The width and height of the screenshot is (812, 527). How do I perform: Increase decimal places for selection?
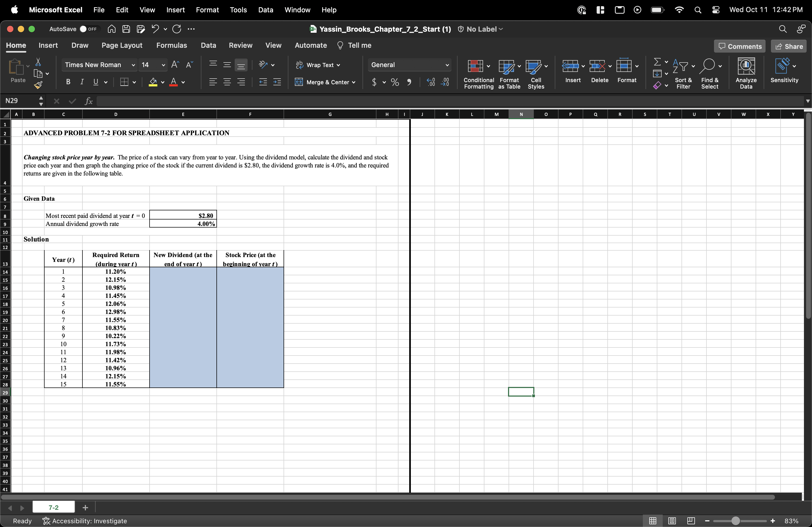430,82
